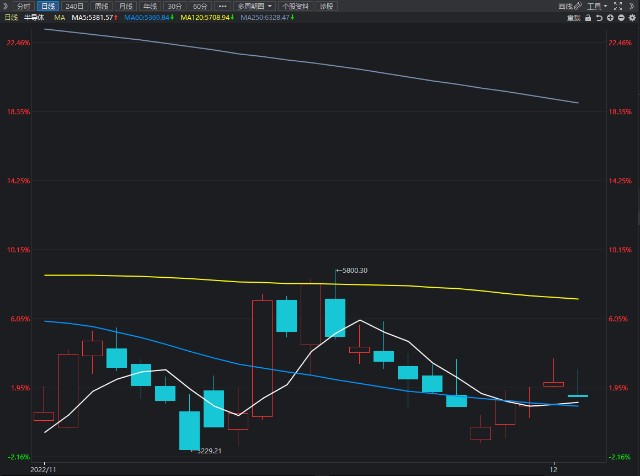Toggle the 复权 price adjustment option
The image size is (640, 476).
(x=574, y=18)
